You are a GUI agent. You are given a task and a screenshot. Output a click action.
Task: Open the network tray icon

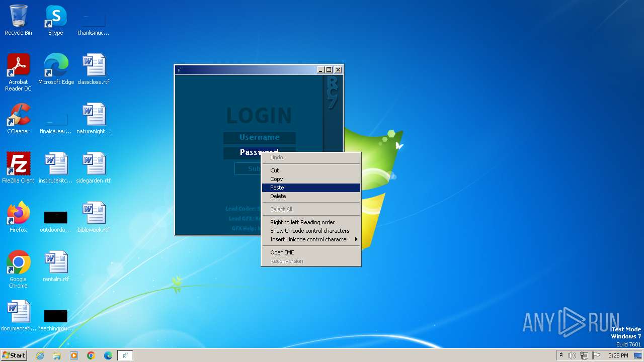[584, 355]
